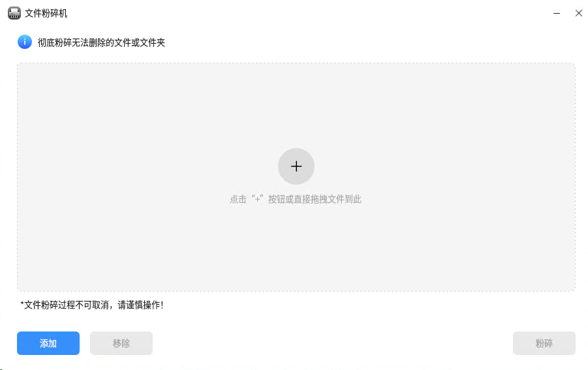This screenshot has height=370, width=588.
Task: Click blank title bar area beside 文件粉碎机
Action: point(300,14)
